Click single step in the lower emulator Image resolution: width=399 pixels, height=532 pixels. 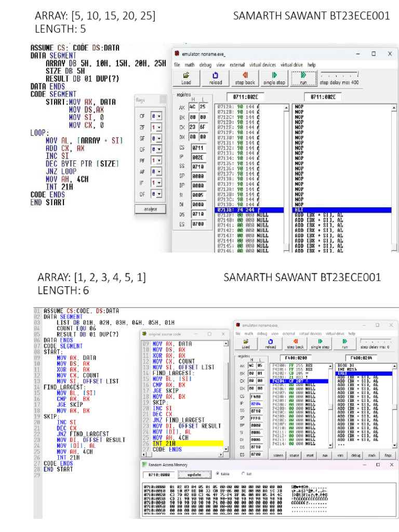tap(320, 344)
